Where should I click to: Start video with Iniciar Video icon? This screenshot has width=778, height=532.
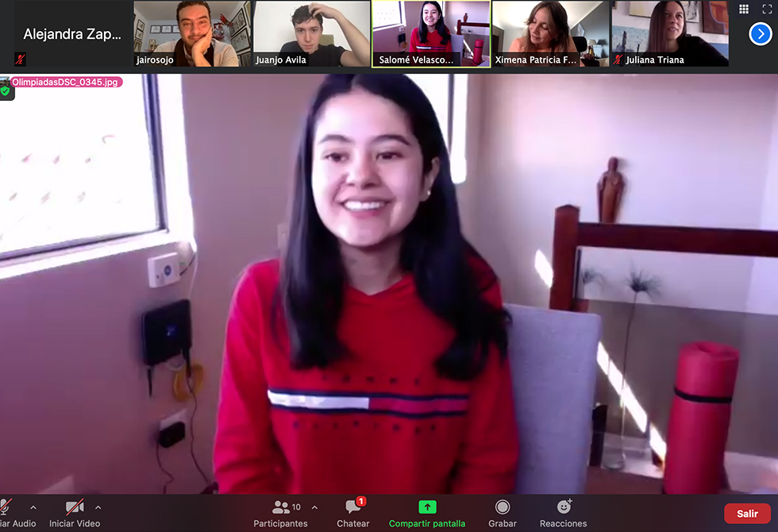(75, 507)
